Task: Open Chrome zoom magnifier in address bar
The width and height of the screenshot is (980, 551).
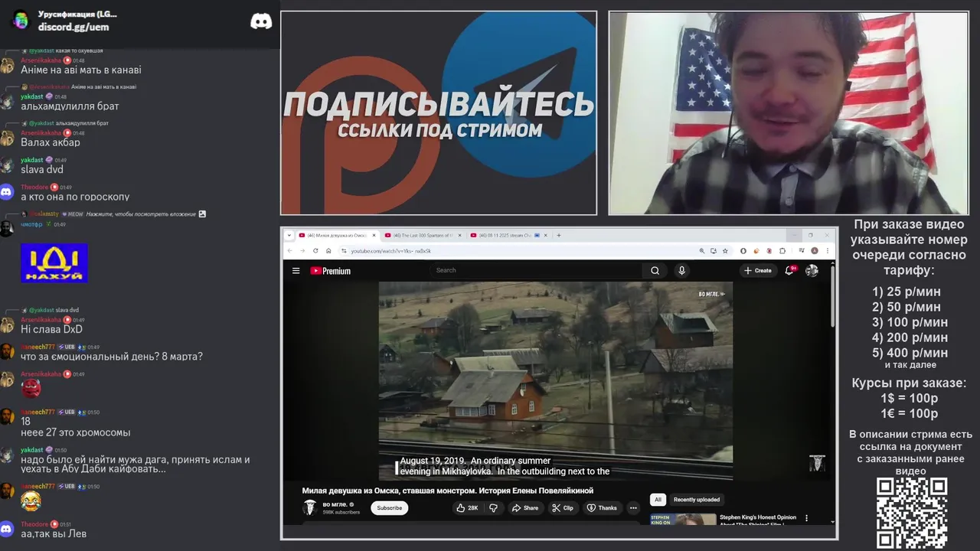Action: [x=702, y=250]
